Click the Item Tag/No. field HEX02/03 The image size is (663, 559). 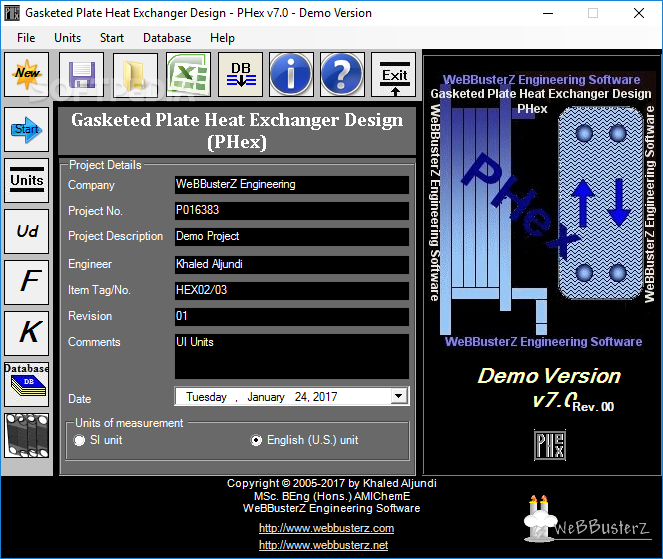tap(292, 290)
